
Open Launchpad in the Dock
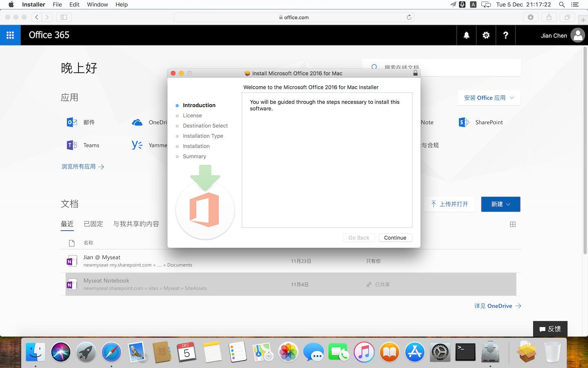point(86,352)
